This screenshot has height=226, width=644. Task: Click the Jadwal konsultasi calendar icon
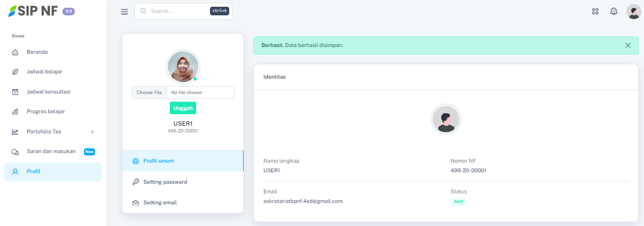[15, 92]
